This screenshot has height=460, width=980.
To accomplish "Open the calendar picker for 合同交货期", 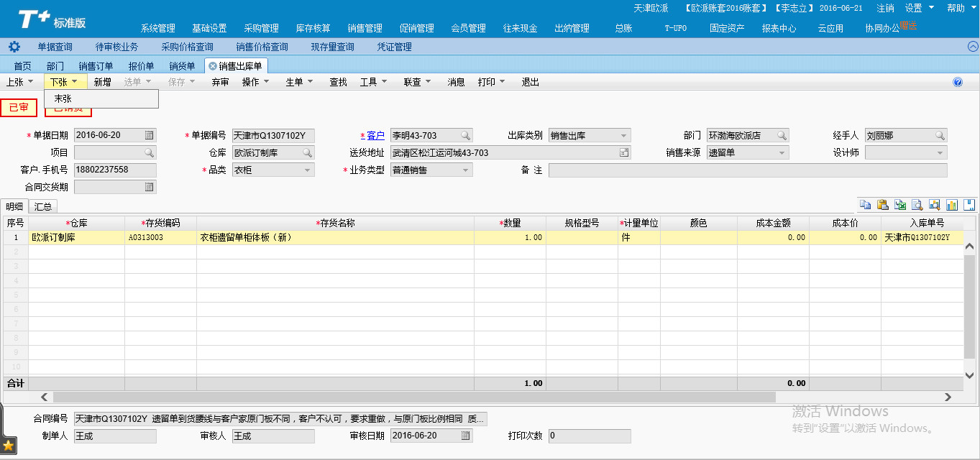I will click(x=150, y=187).
